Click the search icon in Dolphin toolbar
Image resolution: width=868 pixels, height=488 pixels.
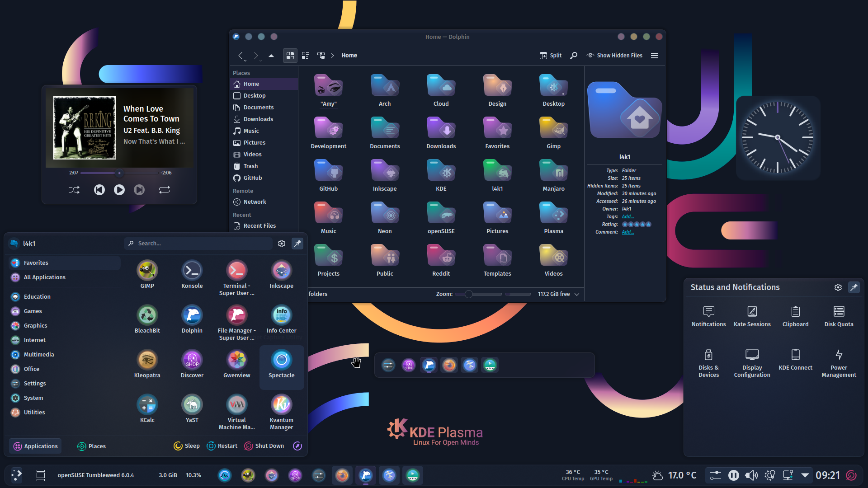[x=574, y=56]
